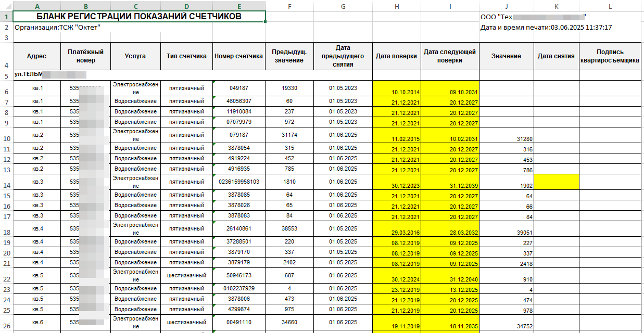Select the "Значение" header cell
Viewport: 644px width, 333px height.
pos(507,56)
